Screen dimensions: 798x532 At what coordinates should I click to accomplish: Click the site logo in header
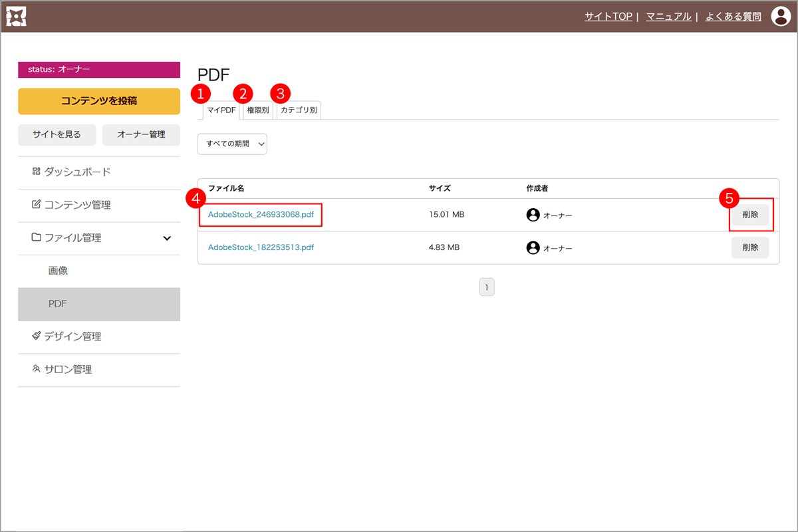coord(16,17)
